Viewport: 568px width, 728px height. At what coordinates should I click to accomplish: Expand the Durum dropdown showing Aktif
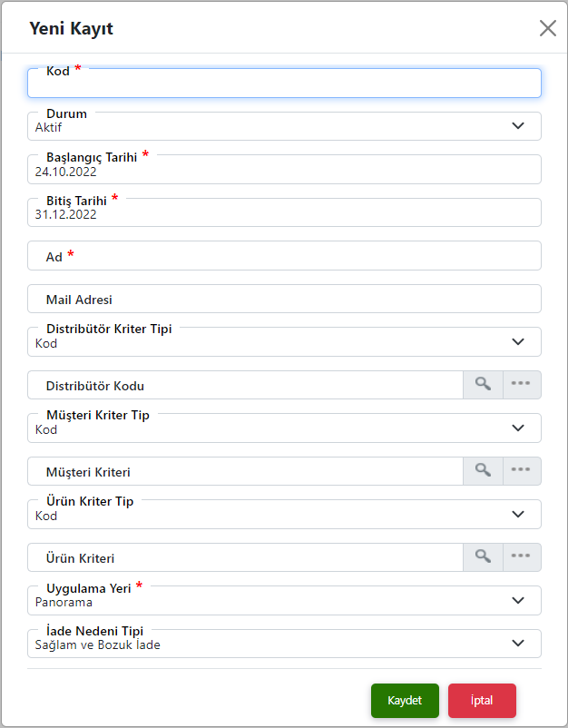[x=518, y=126]
